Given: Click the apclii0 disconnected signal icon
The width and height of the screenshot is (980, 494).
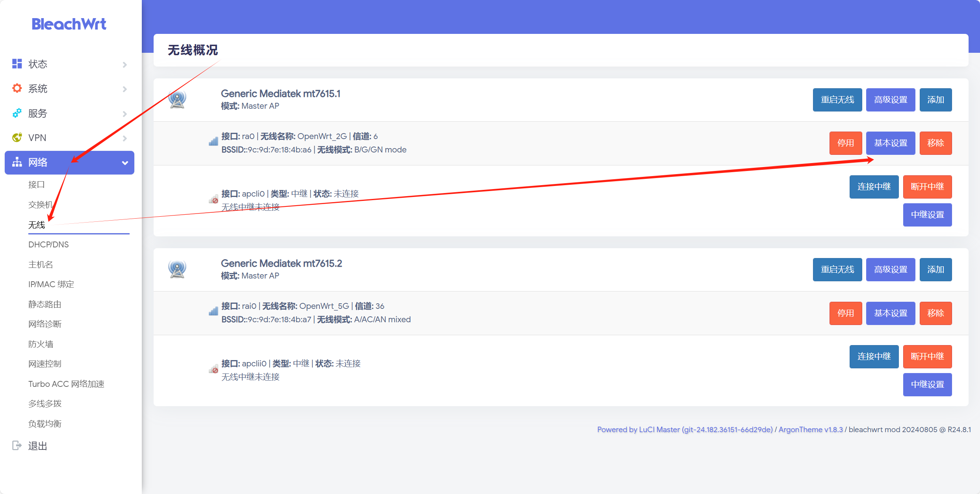Looking at the screenshot, I should coord(213,369).
